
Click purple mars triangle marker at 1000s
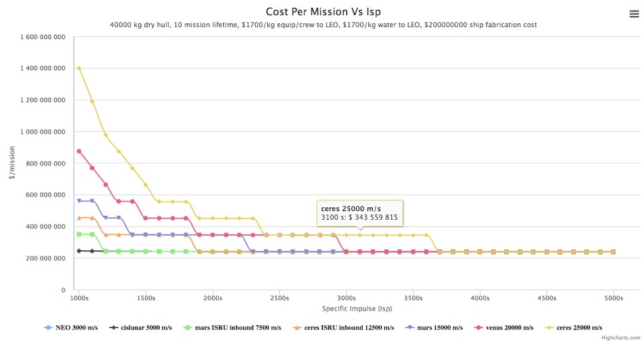pos(79,201)
